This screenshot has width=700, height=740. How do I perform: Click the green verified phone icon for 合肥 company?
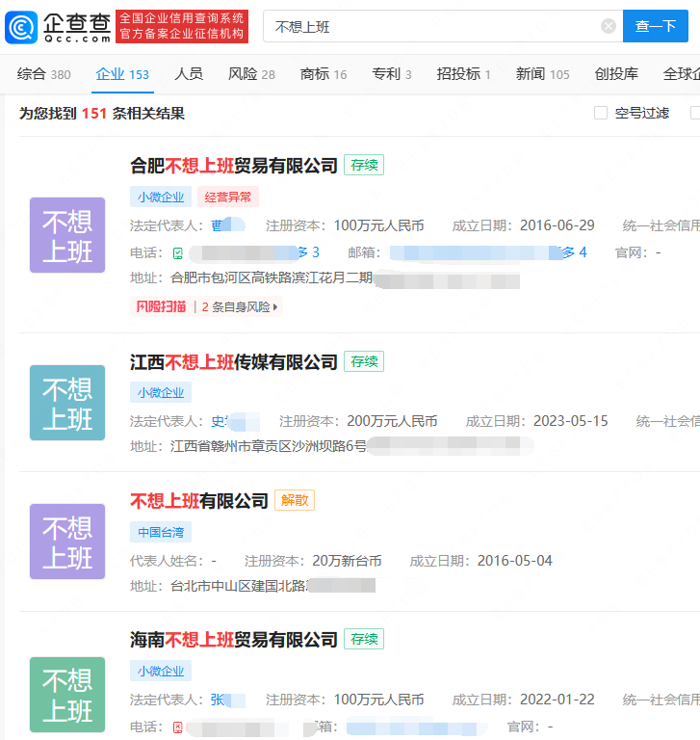point(178,253)
